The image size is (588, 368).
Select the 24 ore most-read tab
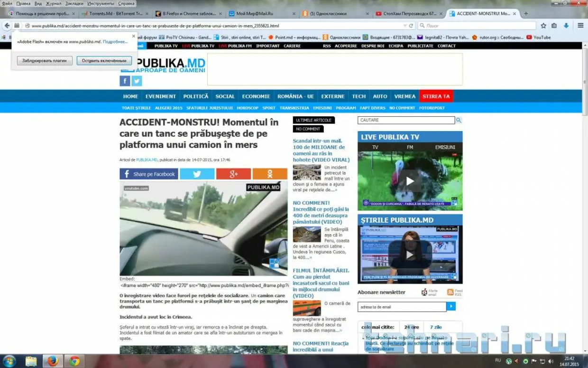click(x=412, y=327)
